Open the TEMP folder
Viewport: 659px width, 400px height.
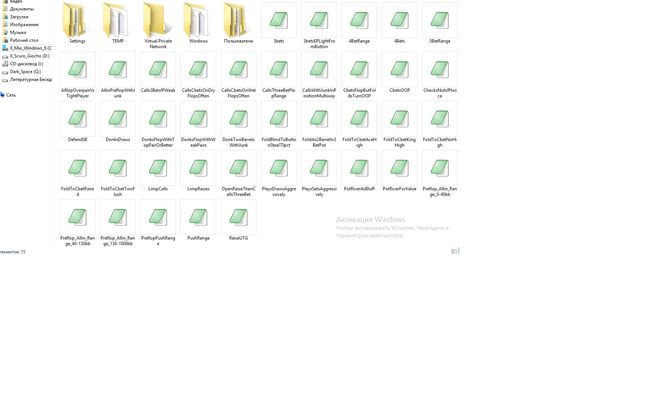point(118,23)
